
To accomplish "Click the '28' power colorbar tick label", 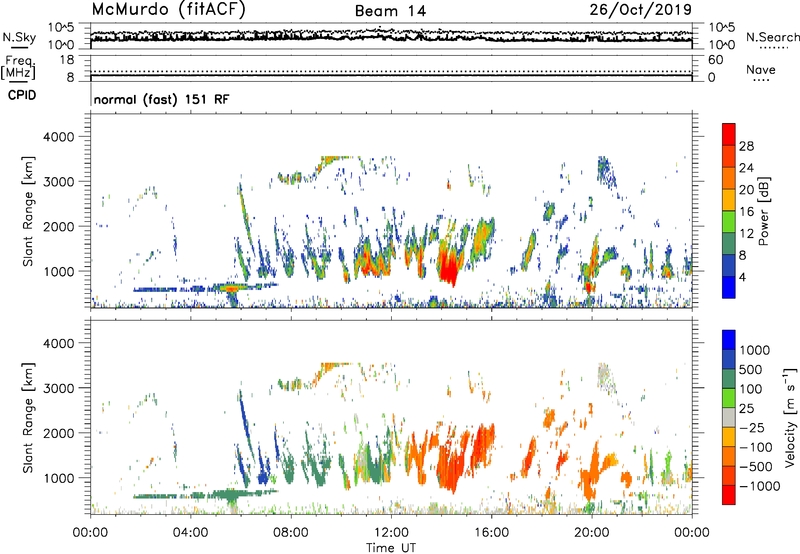I will [746, 146].
